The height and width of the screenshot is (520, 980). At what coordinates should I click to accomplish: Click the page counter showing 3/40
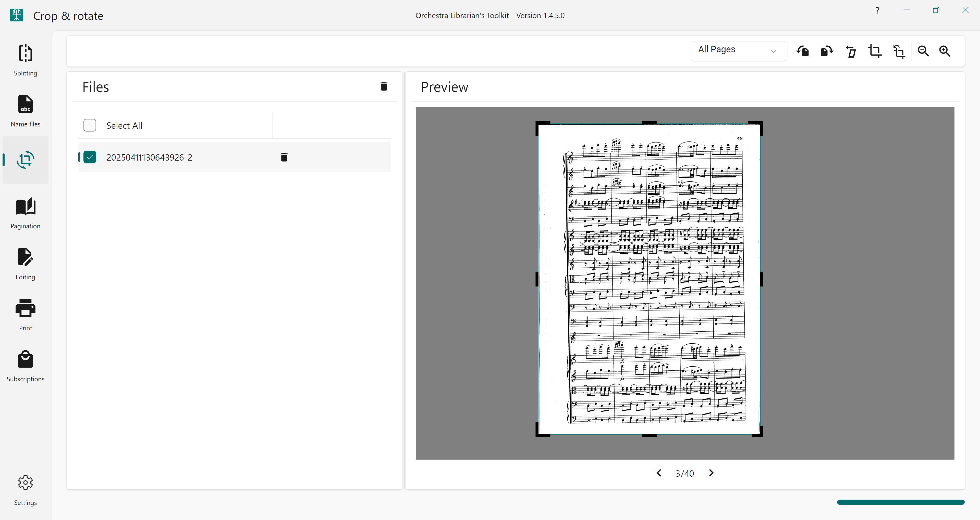pos(684,473)
